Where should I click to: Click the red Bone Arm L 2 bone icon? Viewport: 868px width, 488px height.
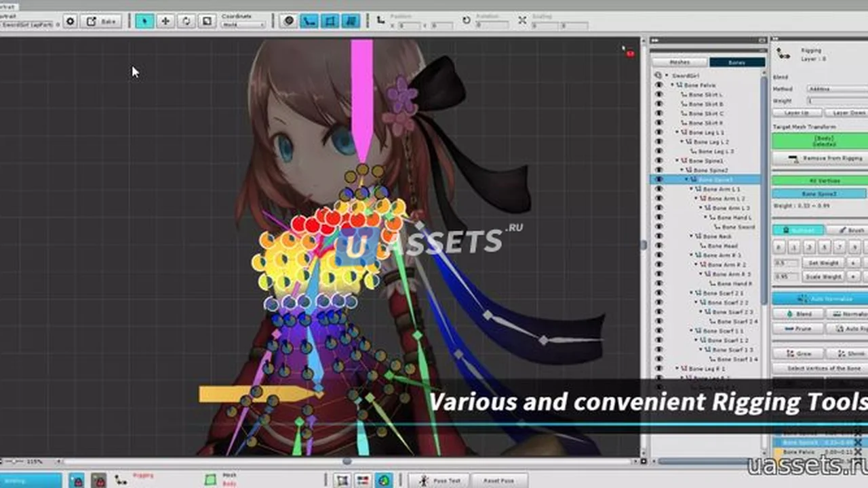point(703,199)
